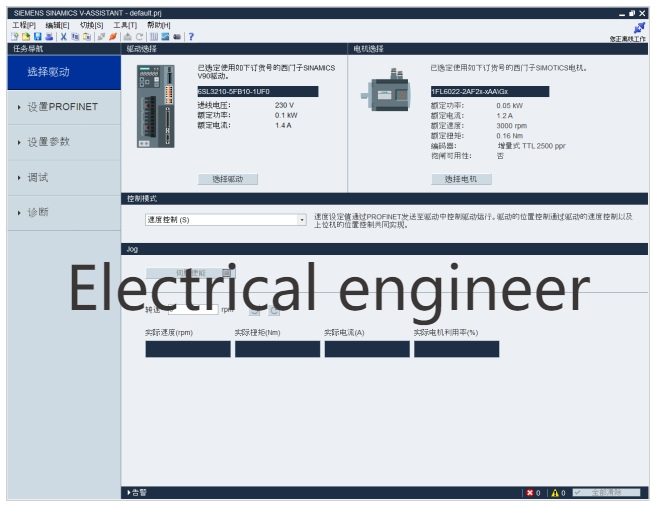This screenshot has width=656, height=506.
Task: Click the offline working status icon
Action: [639, 28]
